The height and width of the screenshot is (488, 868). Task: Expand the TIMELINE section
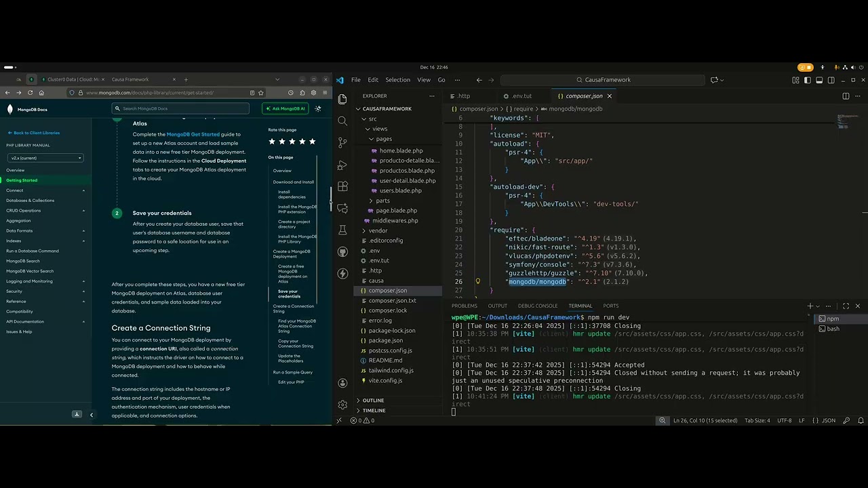point(374,411)
